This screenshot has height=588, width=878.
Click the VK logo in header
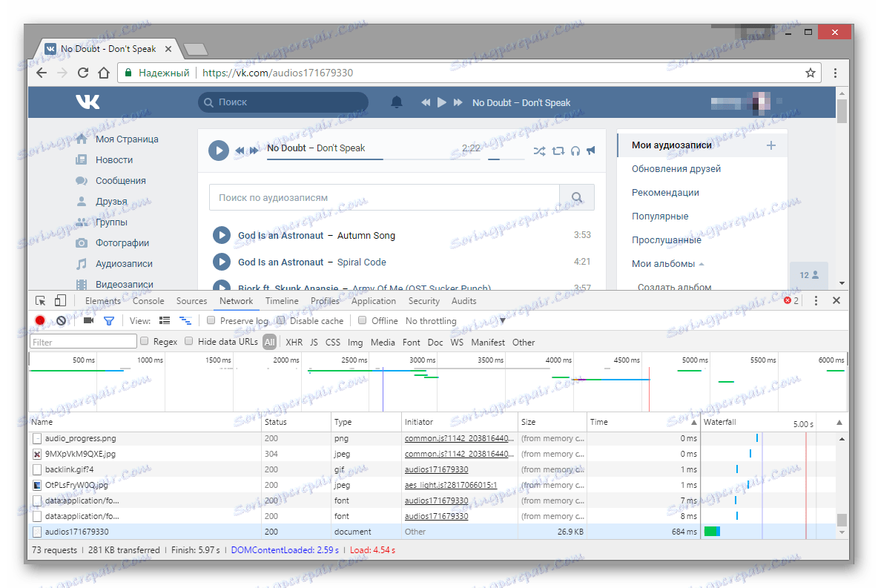pos(88,102)
